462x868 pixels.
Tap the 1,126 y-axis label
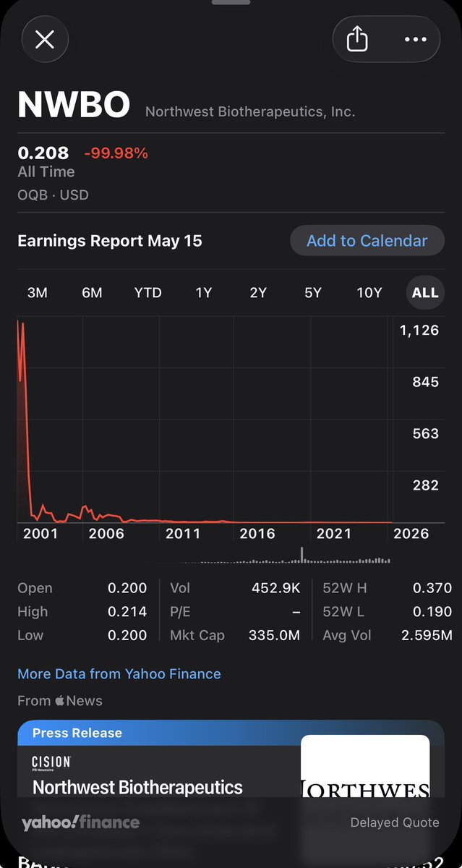[419, 330]
